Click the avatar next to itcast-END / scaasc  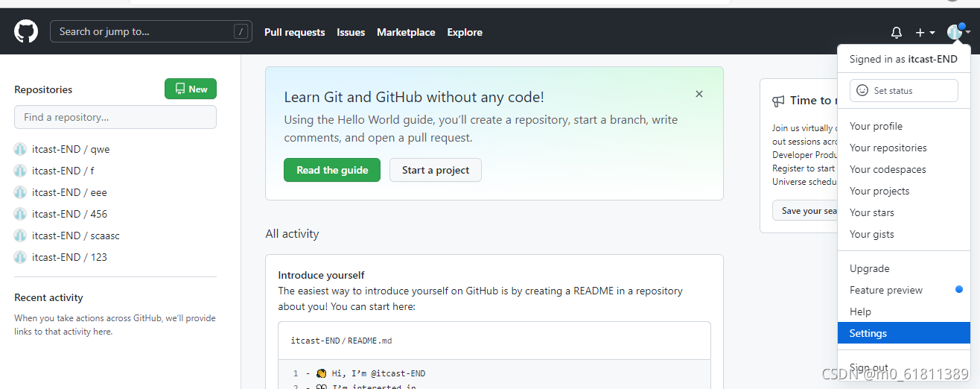[20, 235]
